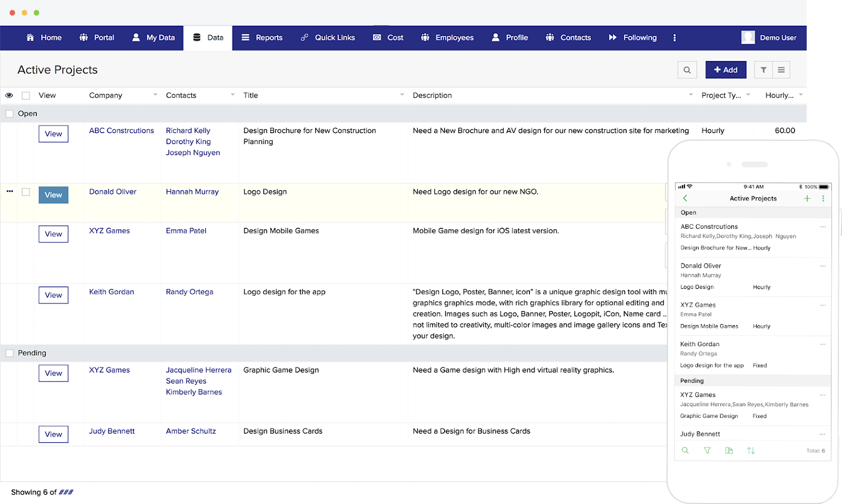Viewport: 842px width, 504px height.
Task: Click the Add button
Action: point(726,70)
